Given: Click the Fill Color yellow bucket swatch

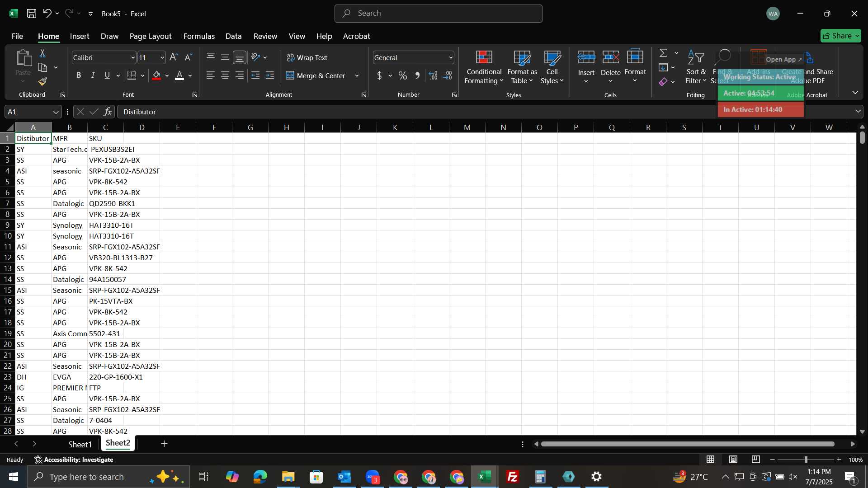Looking at the screenshot, I should click(x=156, y=75).
